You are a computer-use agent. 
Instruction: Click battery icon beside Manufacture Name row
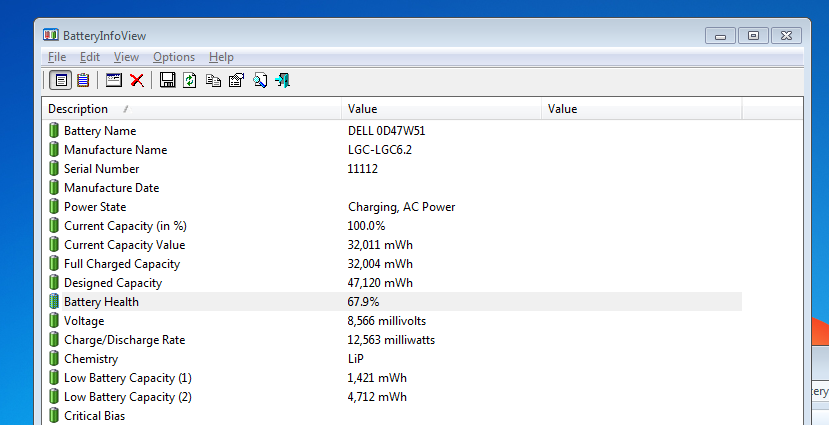click(53, 149)
